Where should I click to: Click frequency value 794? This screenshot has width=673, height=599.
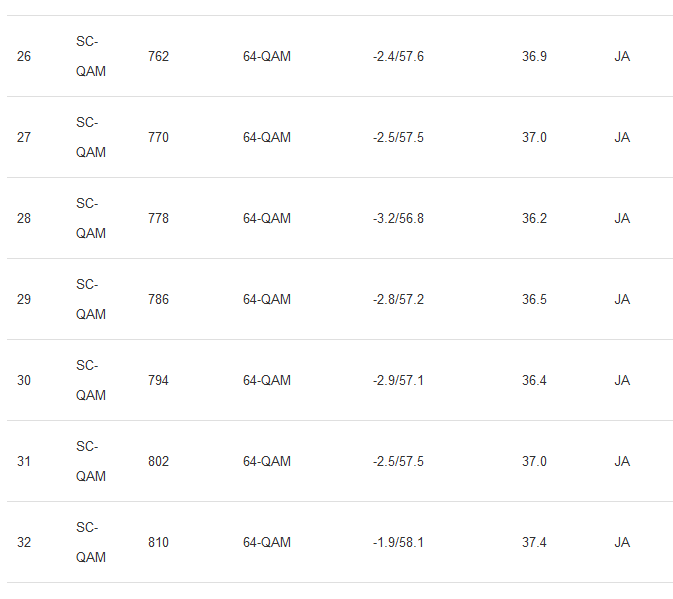pyautogui.click(x=158, y=380)
